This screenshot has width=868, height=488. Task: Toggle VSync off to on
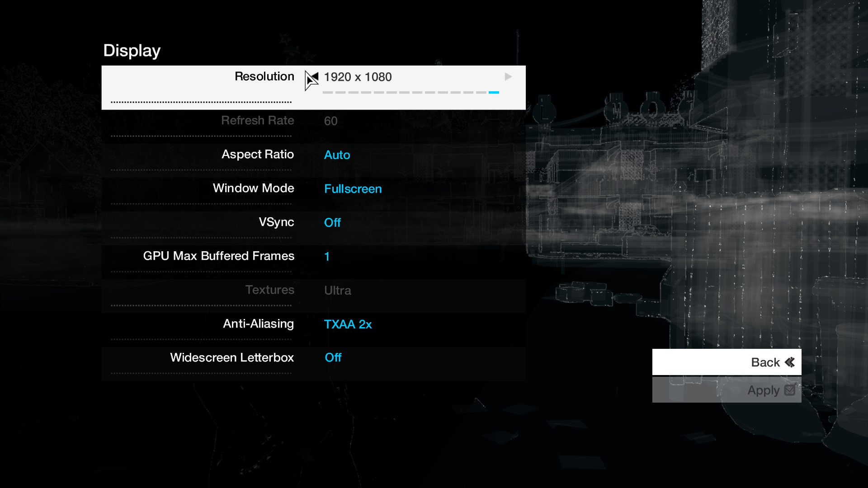pyautogui.click(x=333, y=223)
